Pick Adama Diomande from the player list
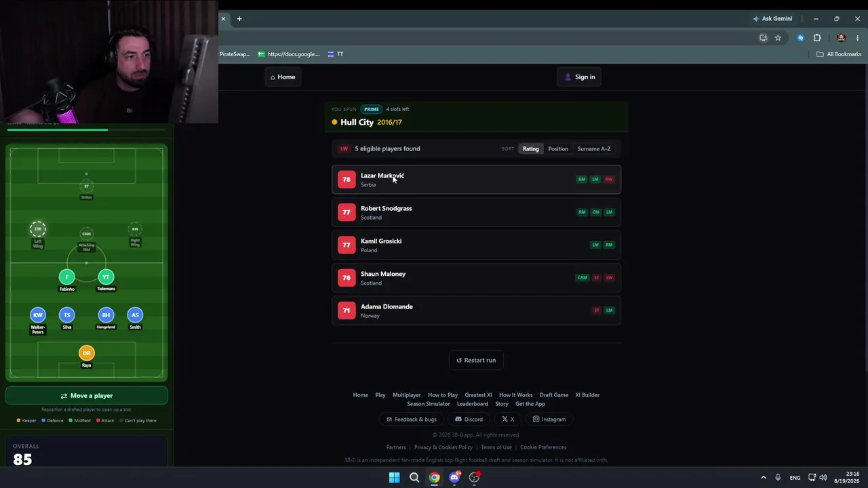The image size is (868, 488). 476,310
